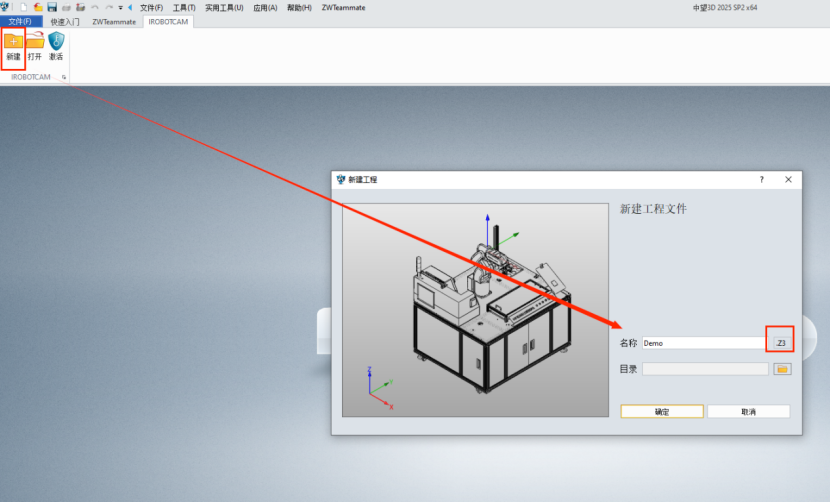Click the print icon in quick access toolbar
This screenshot has height=502, width=830.
click(66, 7)
